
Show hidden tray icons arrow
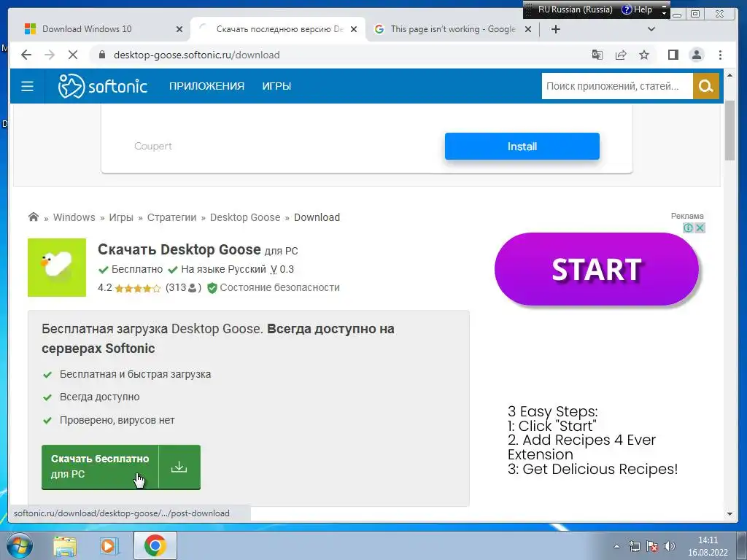pyautogui.click(x=616, y=546)
